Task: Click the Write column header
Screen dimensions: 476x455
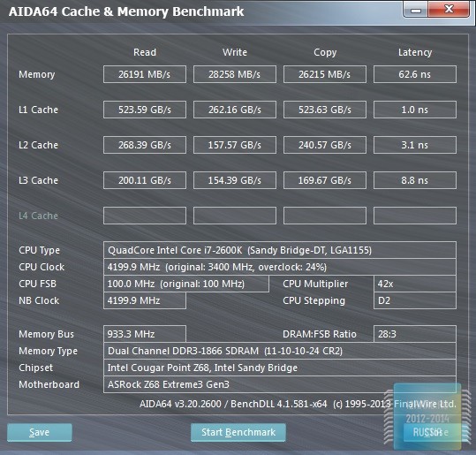Action: [235, 52]
